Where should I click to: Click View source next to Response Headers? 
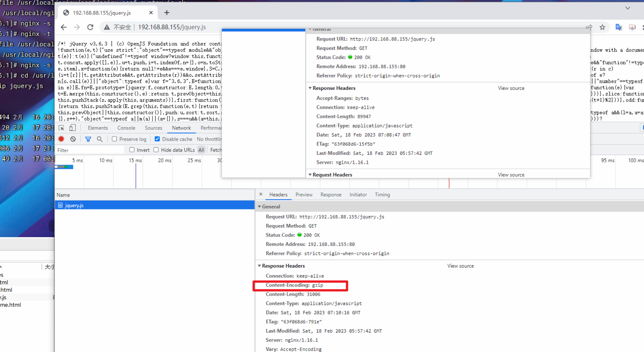pos(461,266)
